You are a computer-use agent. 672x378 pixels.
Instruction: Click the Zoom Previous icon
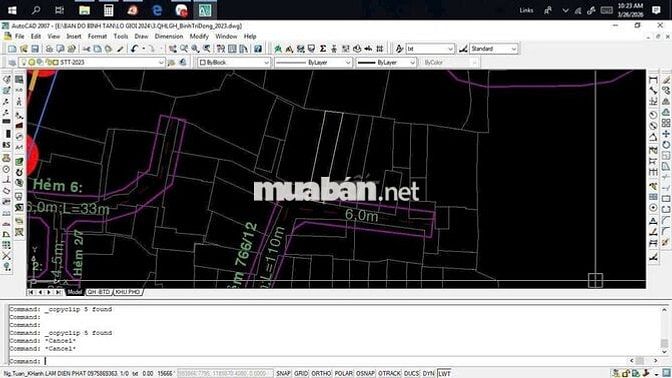[x=207, y=49]
